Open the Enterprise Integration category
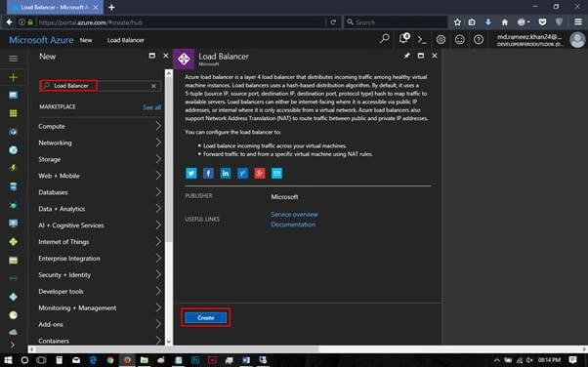588x367 pixels. click(x=101, y=258)
